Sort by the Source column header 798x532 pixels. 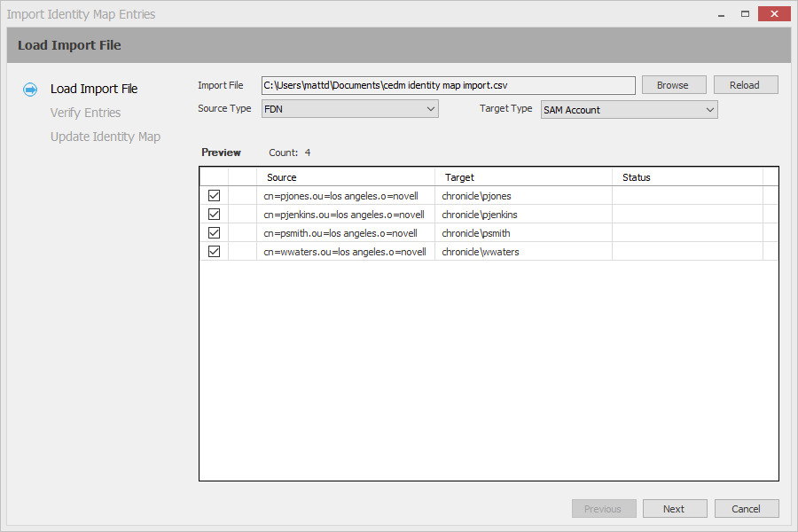tap(346, 177)
